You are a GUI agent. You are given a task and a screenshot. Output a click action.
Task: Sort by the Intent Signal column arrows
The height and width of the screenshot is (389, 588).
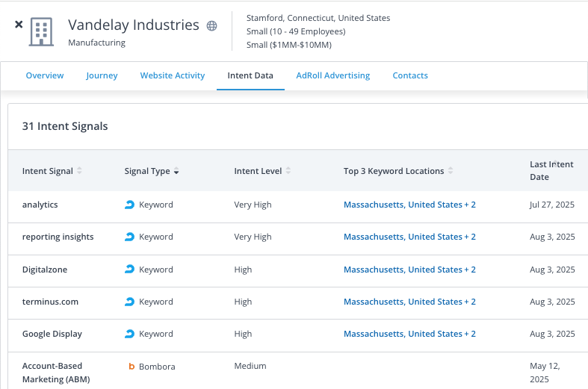coord(79,171)
